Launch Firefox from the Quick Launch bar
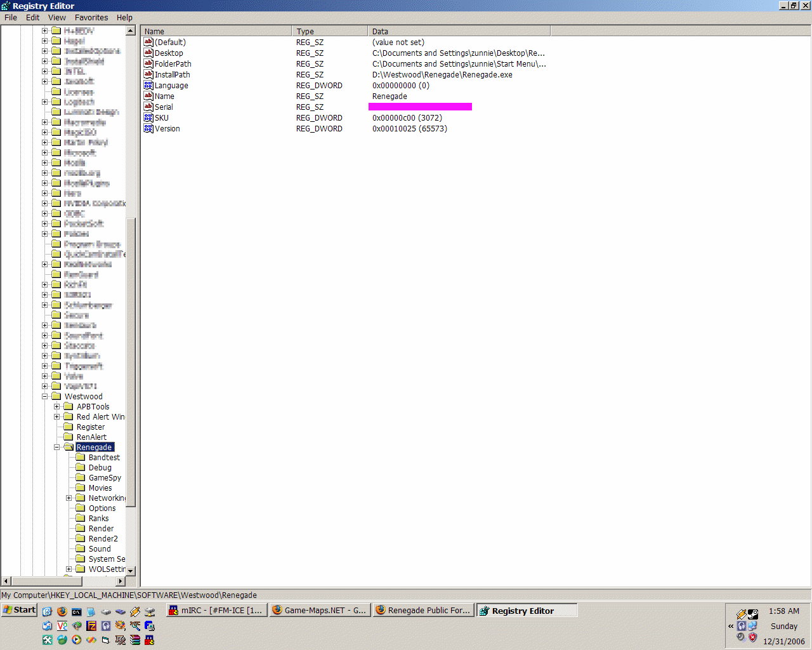The width and height of the screenshot is (812, 650). 62,611
